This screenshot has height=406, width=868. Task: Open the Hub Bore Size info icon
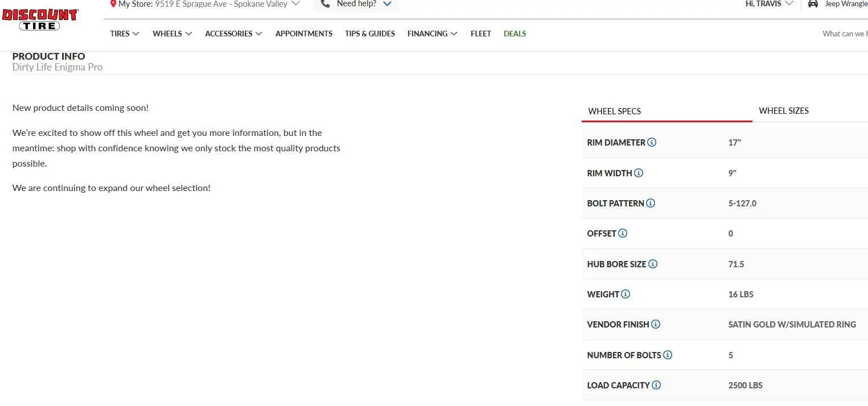[653, 264]
